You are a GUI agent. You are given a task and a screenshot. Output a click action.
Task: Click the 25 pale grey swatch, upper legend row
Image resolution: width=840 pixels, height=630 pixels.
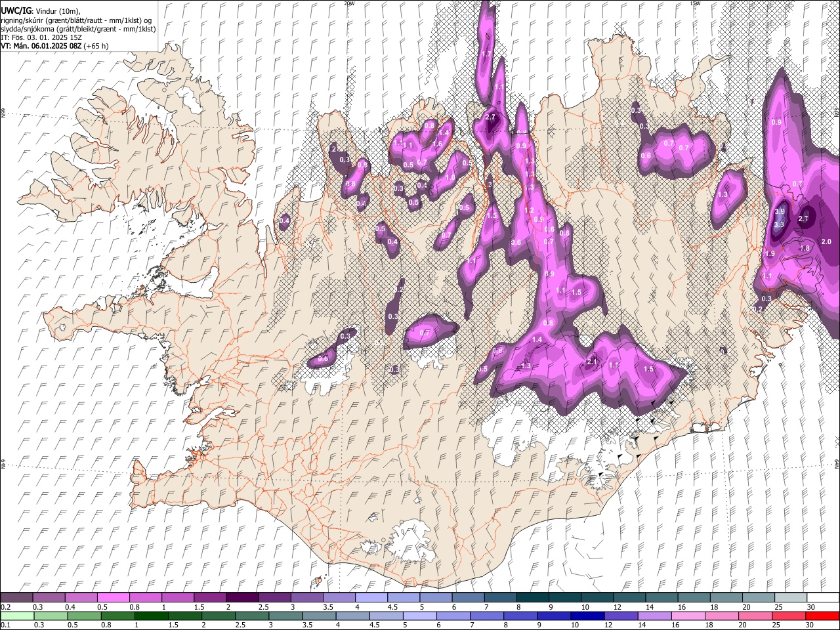789,597
